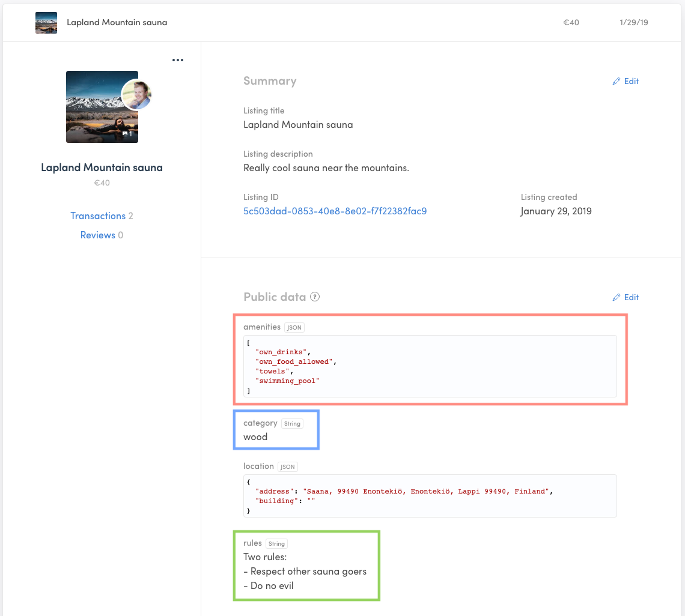Click inside the rules text field
Image resolution: width=685 pixels, height=616 pixels.
coord(304,571)
